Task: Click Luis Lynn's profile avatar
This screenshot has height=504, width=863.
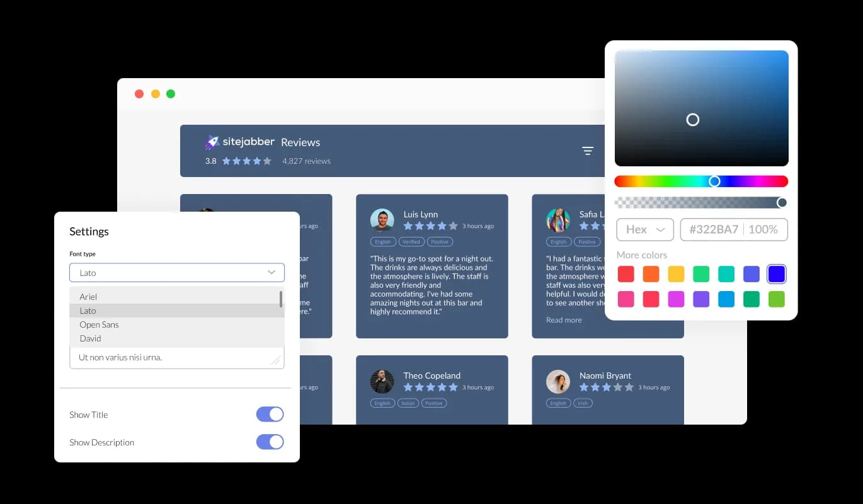Action: (x=382, y=220)
